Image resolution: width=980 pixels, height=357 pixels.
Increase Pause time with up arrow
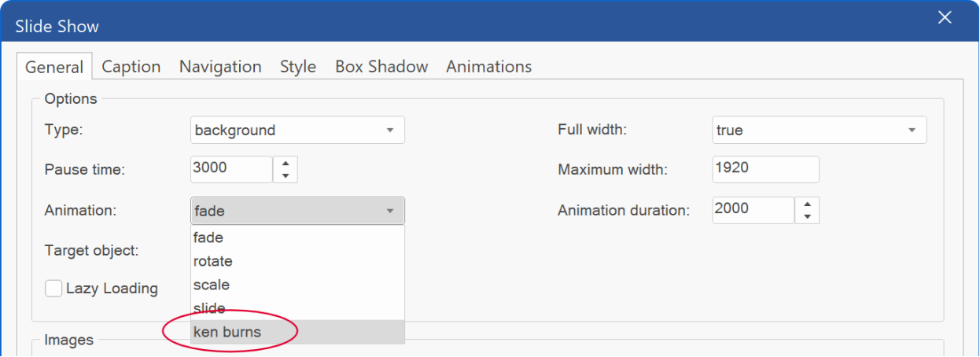tap(286, 163)
